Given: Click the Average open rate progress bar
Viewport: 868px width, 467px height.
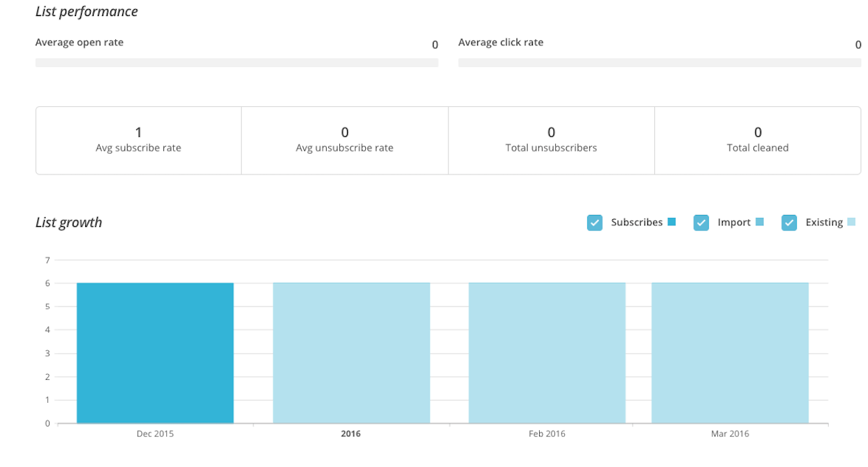Looking at the screenshot, I should pyautogui.click(x=237, y=63).
